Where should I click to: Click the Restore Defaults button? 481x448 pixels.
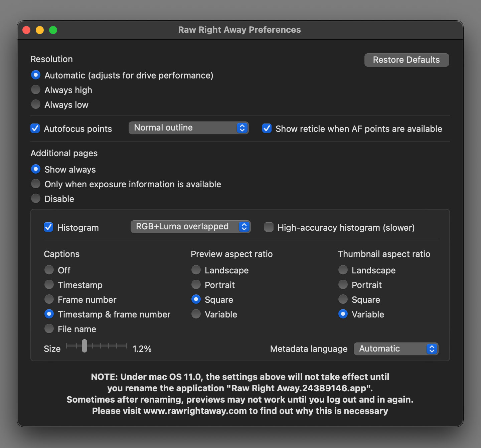click(407, 60)
